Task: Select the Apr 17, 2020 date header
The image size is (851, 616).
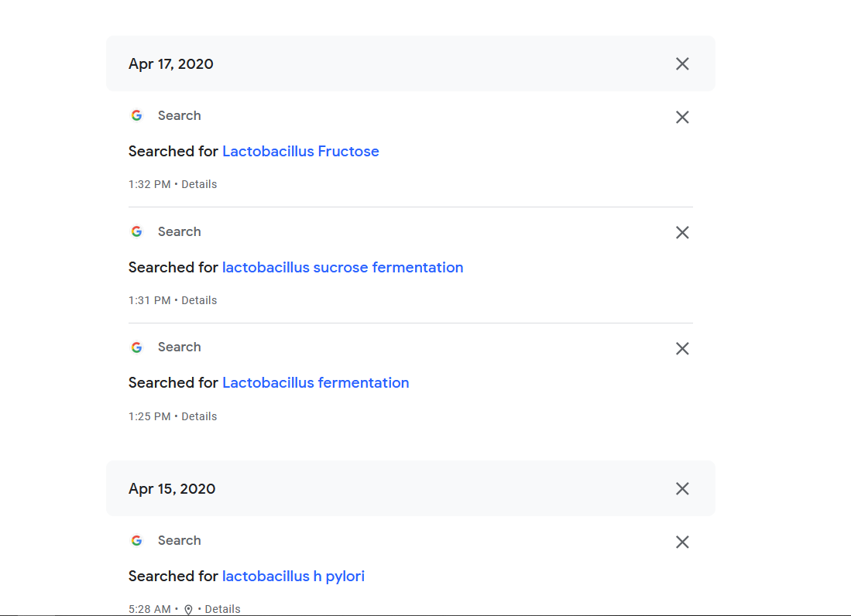Action: tap(171, 64)
